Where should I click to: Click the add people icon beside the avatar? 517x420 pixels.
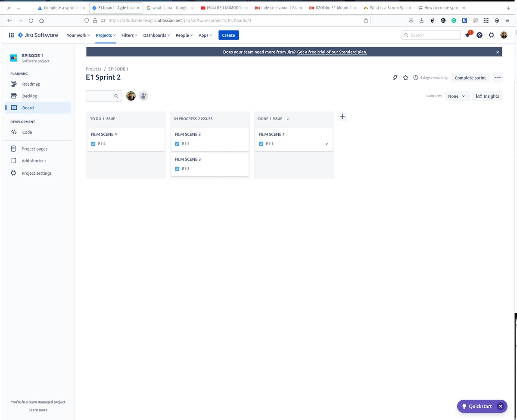(143, 96)
